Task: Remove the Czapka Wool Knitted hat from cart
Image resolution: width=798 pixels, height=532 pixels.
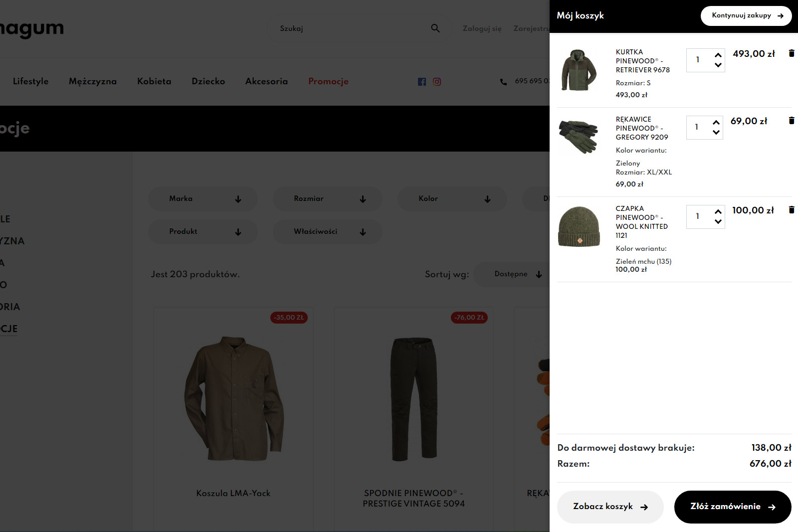Action: pos(791,210)
